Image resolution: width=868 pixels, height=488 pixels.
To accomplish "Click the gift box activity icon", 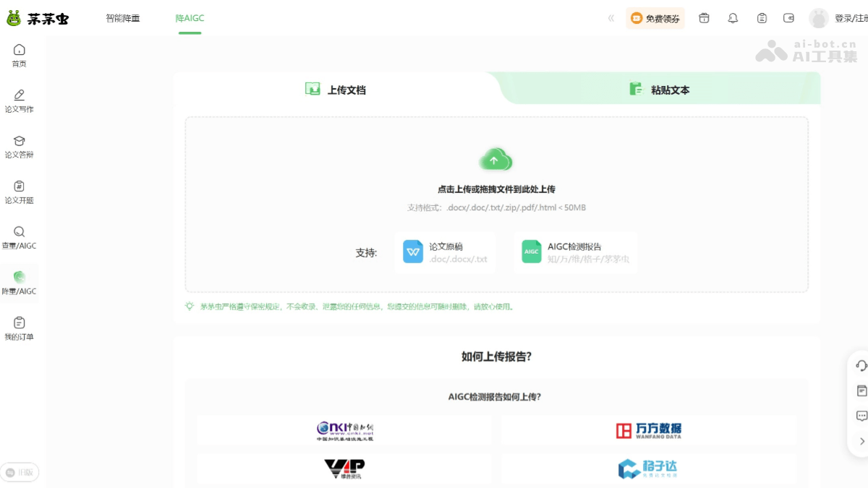I will 703,18.
